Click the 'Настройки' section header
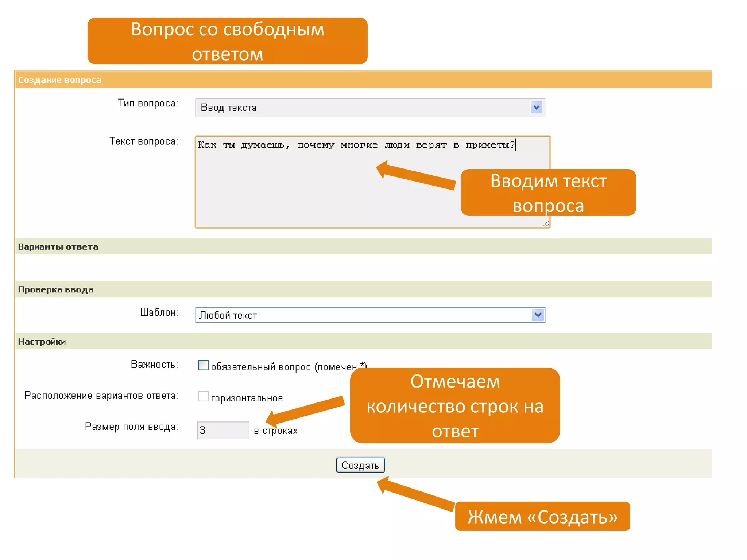The height and width of the screenshot is (560, 747). pyautogui.click(x=42, y=342)
